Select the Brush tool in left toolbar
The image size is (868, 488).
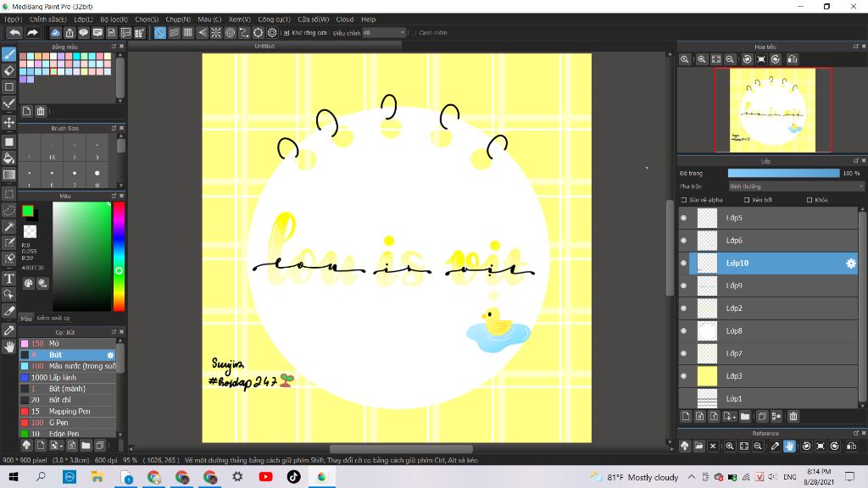click(8, 54)
